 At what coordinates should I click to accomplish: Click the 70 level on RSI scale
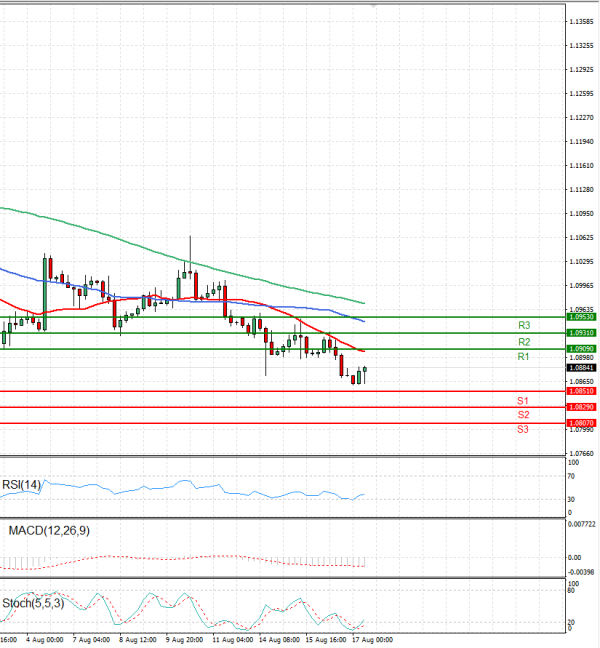571,476
